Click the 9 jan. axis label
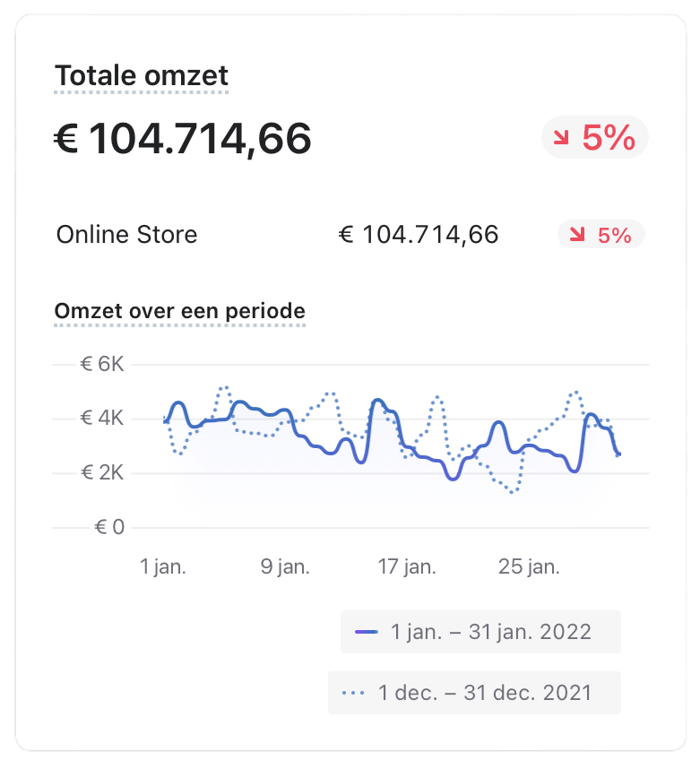This screenshot has height=769, width=700. pos(285,566)
